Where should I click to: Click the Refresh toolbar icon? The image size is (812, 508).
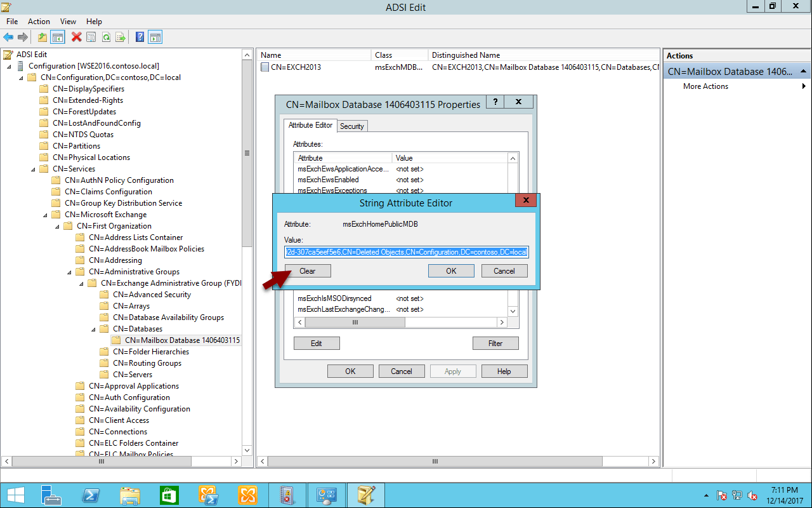coord(106,37)
